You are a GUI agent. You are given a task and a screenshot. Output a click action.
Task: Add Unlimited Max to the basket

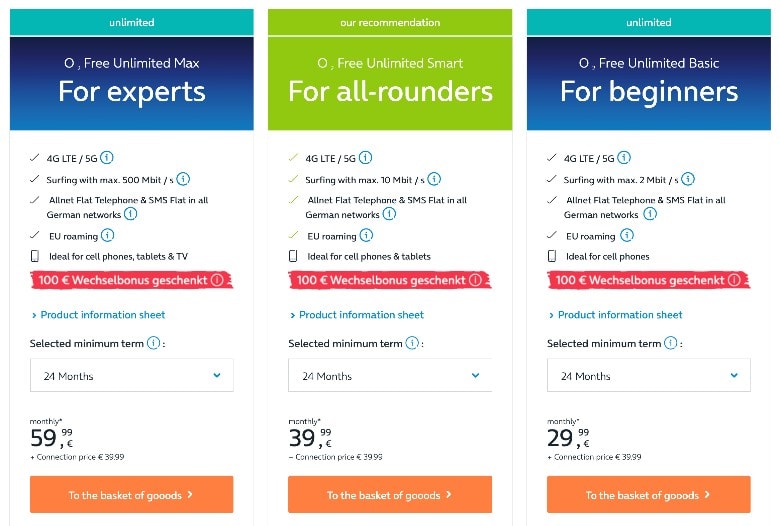(131, 495)
